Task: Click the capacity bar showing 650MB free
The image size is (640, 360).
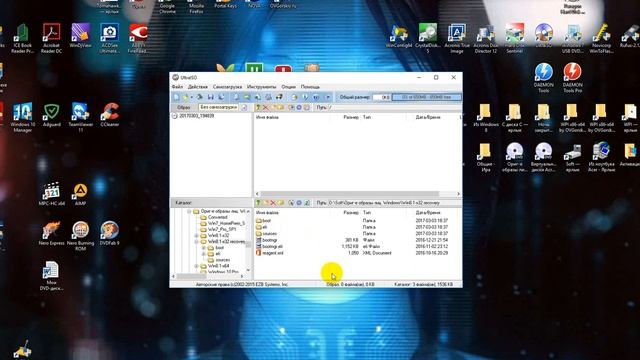Action: coord(427,97)
